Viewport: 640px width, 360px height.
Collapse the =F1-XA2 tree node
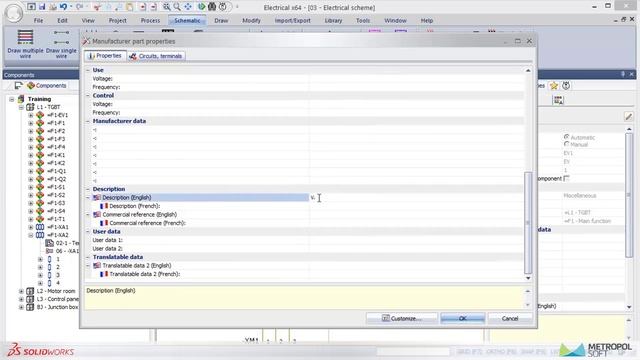click(x=31, y=235)
